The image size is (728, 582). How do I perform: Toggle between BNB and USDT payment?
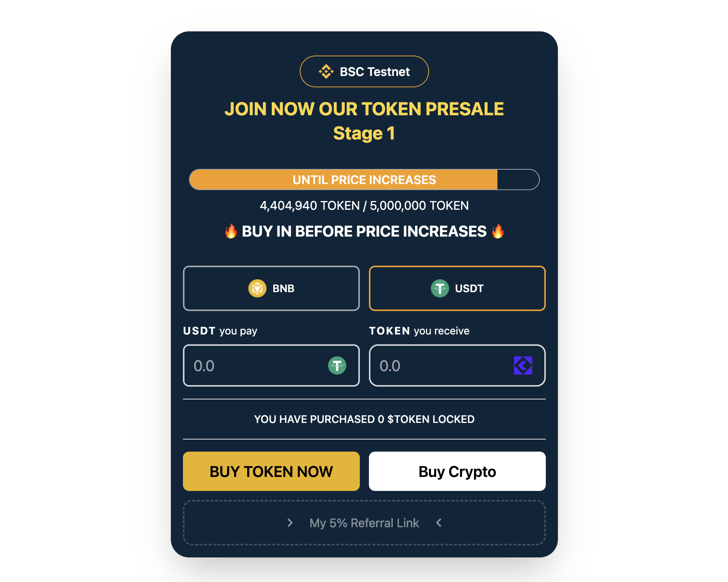coord(271,289)
